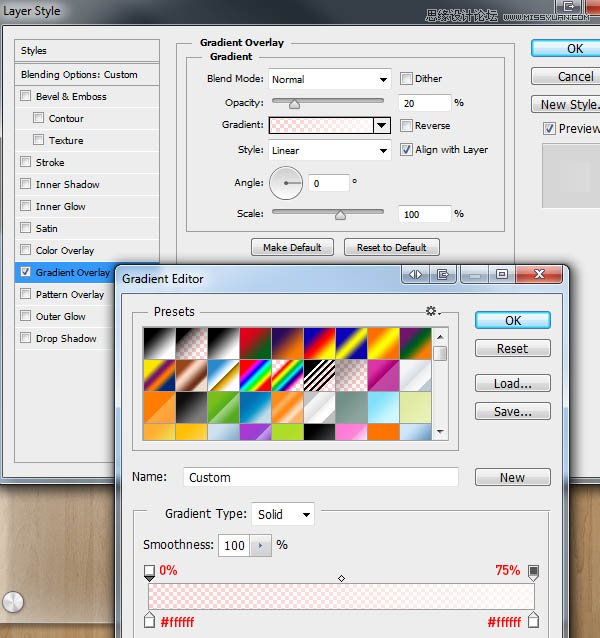
Task: Open the gradient picker dropdown arrow
Action: (382, 125)
